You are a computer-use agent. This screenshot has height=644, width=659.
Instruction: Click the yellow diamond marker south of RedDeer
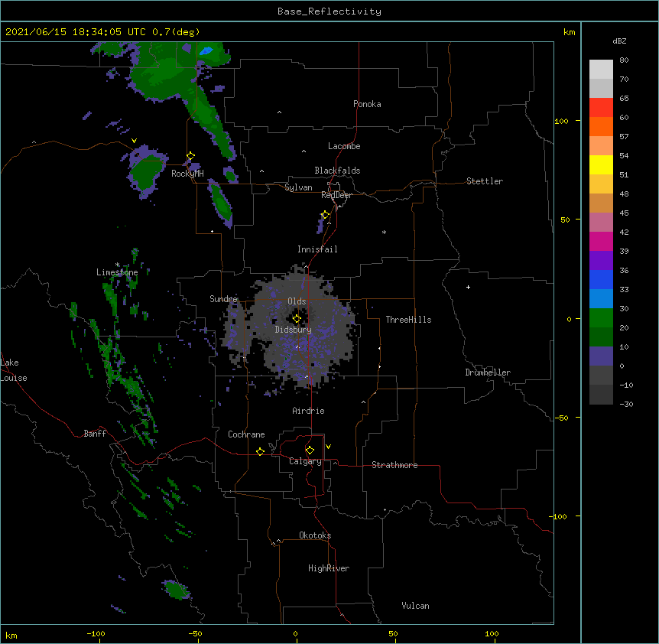pyautogui.click(x=325, y=215)
